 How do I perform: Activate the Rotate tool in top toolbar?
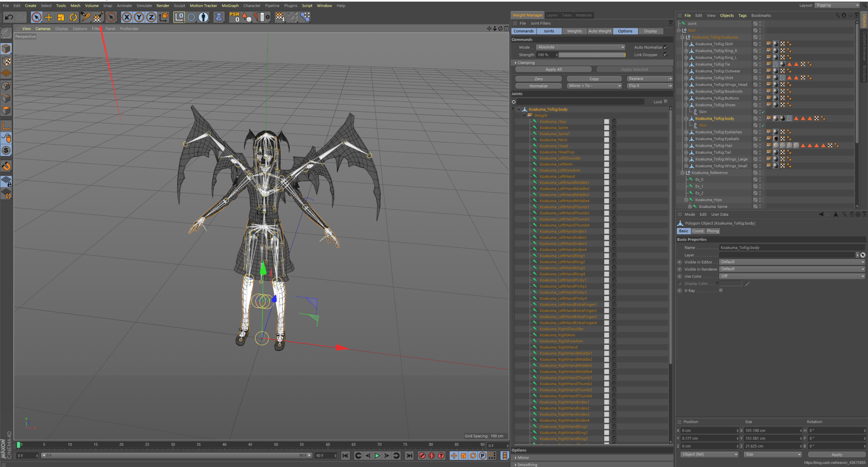coord(73,17)
